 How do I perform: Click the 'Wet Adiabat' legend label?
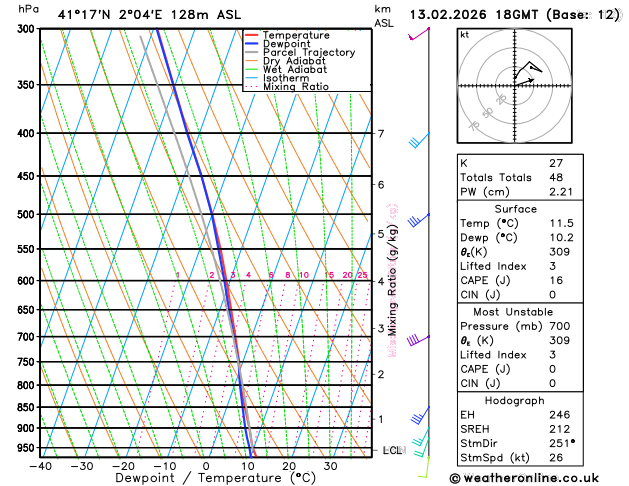point(295,69)
